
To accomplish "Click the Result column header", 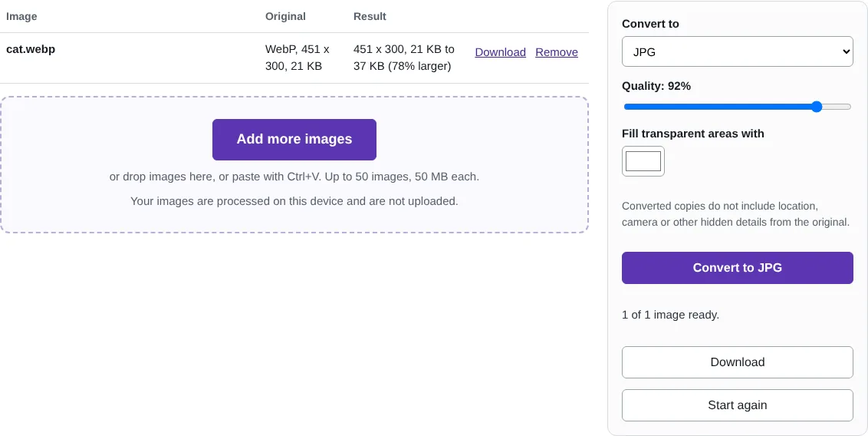I will (x=370, y=17).
